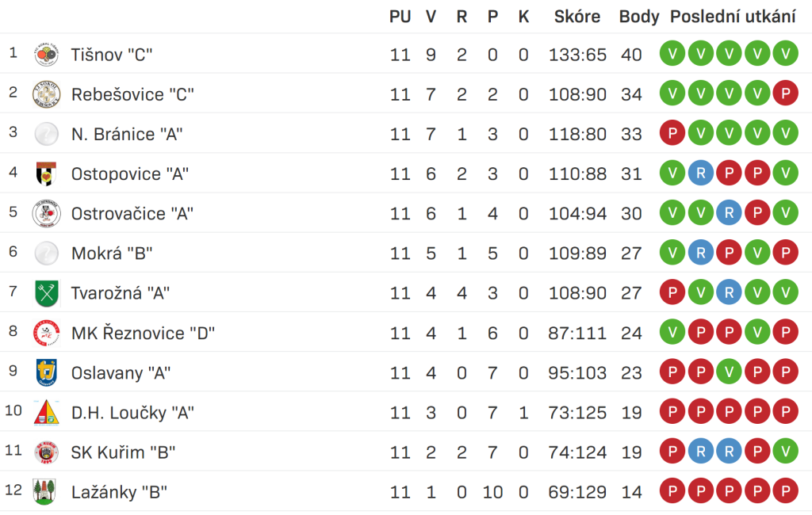Screen dimensions: 812x515
Task: Click the D.H. Loučky "A" triangle logo
Action: coord(46,413)
